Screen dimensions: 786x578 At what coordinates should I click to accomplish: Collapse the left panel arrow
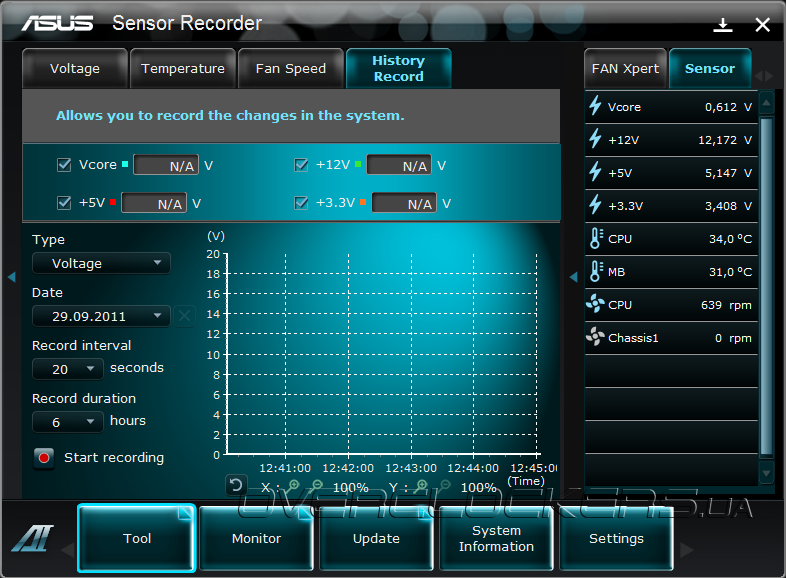pyautogui.click(x=12, y=277)
